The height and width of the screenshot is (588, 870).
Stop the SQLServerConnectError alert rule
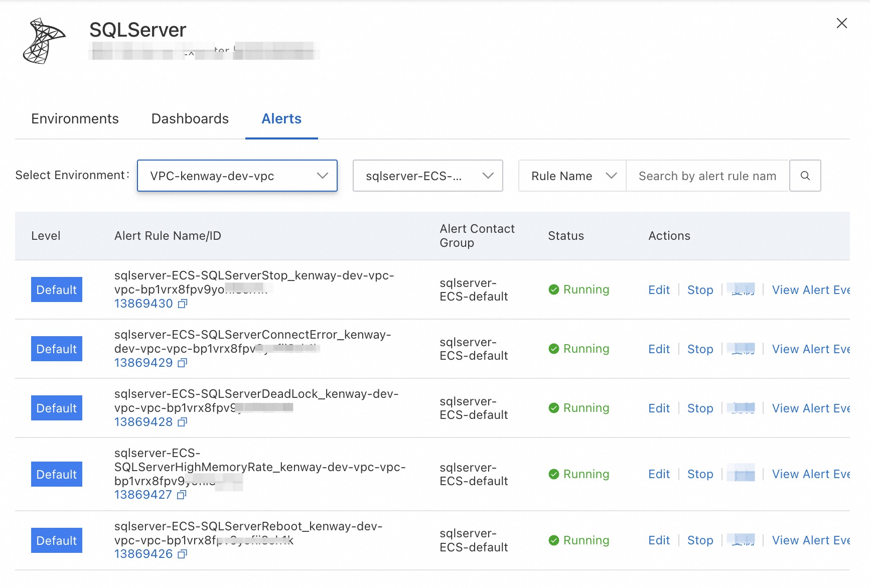700,349
